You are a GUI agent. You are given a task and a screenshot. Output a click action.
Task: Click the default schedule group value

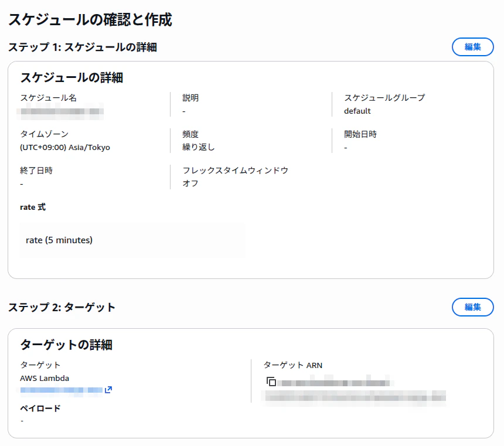(x=357, y=111)
